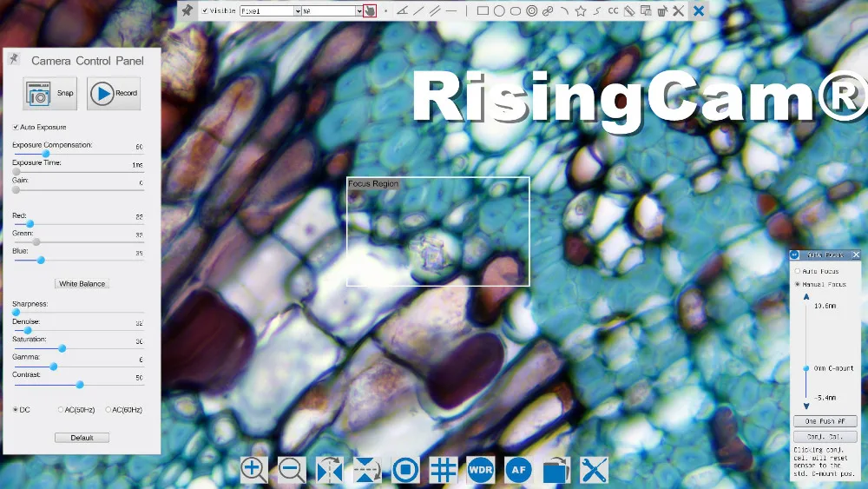This screenshot has height=489, width=868.
Task: Select the point measurement tool
Action: 386,10
